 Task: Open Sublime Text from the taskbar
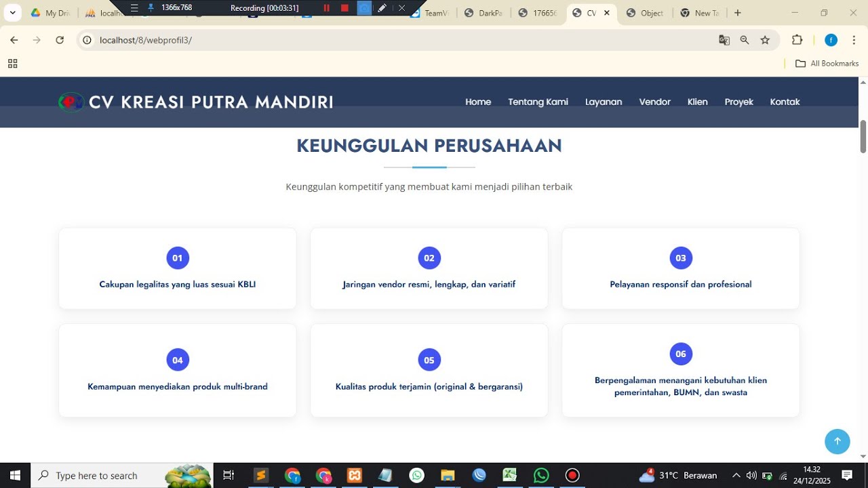[261, 475]
